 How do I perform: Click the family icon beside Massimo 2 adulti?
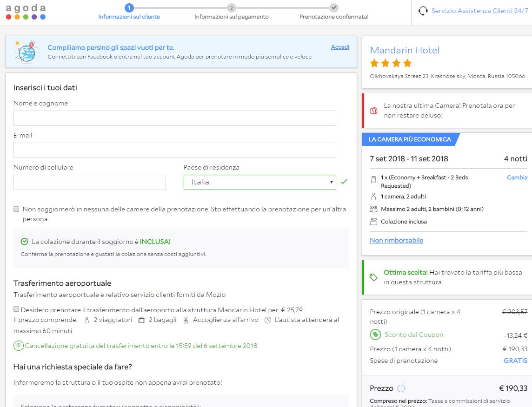click(373, 209)
